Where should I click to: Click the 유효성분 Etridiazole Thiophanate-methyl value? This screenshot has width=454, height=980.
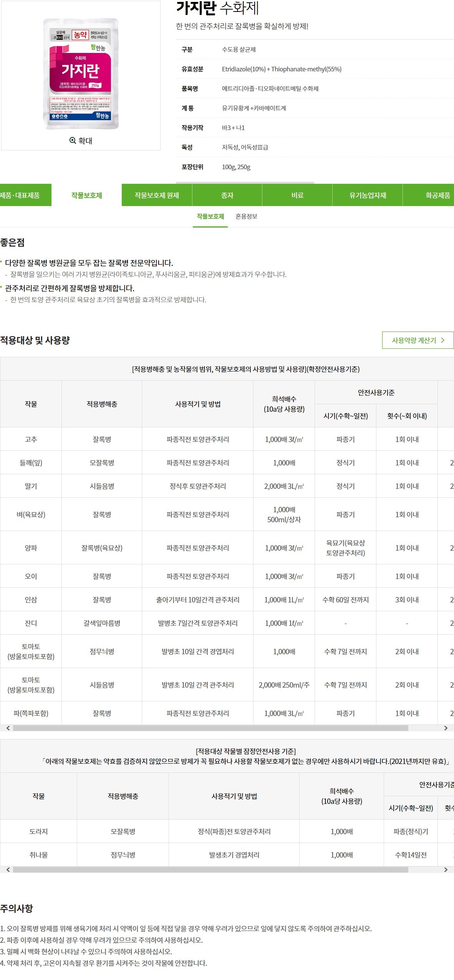click(282, 69)
